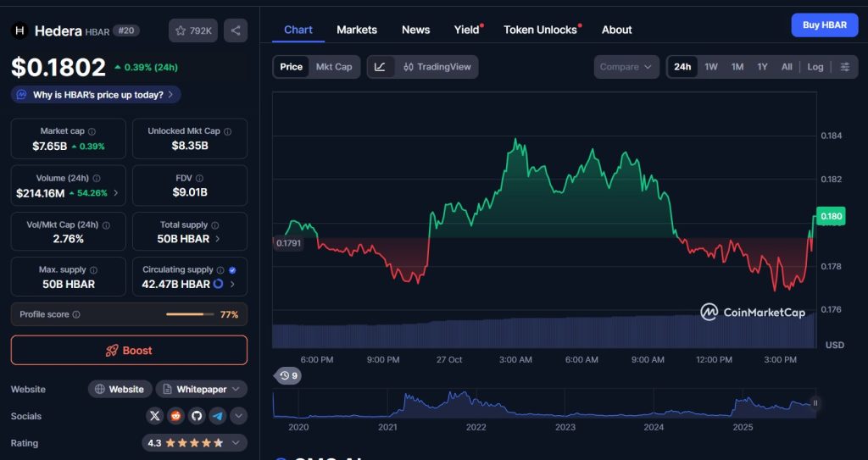Screen dimensions: 868x460
Task: Open the chart settings sliders icon
Action: (x=845, y=67)
